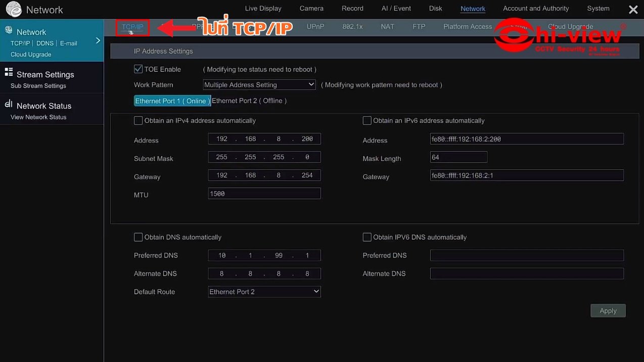Click the Network globe icon in sidebar
The height and width of the screenshot is (362, 644).
click(9, 30)
